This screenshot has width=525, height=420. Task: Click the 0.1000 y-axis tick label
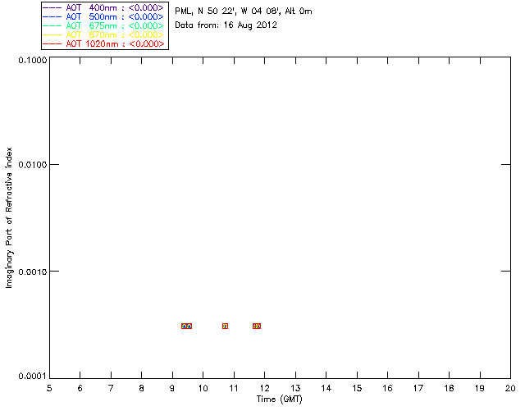point(33,60)
